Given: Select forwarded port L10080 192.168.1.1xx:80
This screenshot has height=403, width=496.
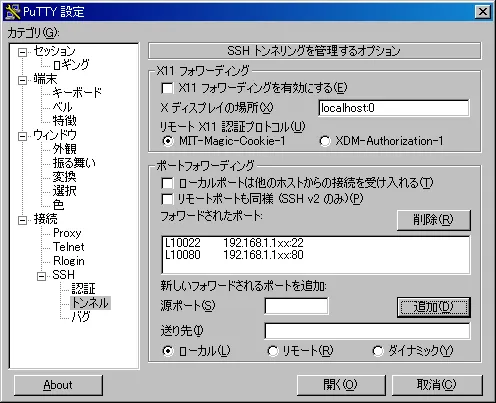Looking at the screenshot, I should pyautogui.click(x=316, y=255).
